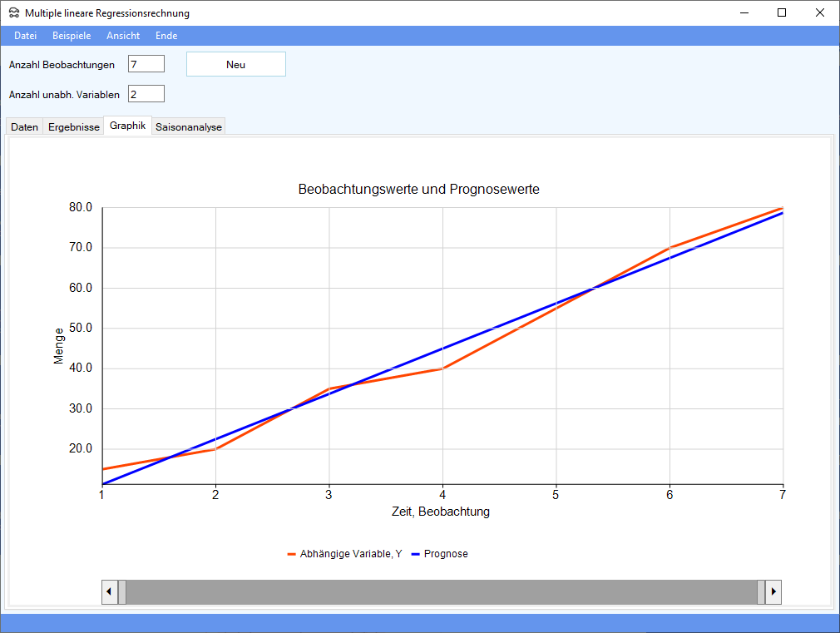Click the Zeit, Beobachtung axis label
Image resolution: width=840 pixels, height=633 pixels.
coord(441,512)
